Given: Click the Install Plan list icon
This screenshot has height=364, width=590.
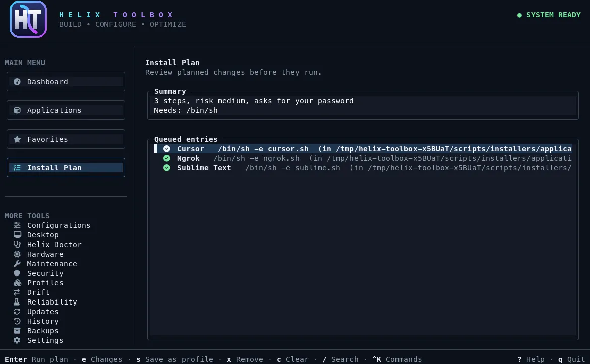Looking at the screenshot, I should point(17,168).
